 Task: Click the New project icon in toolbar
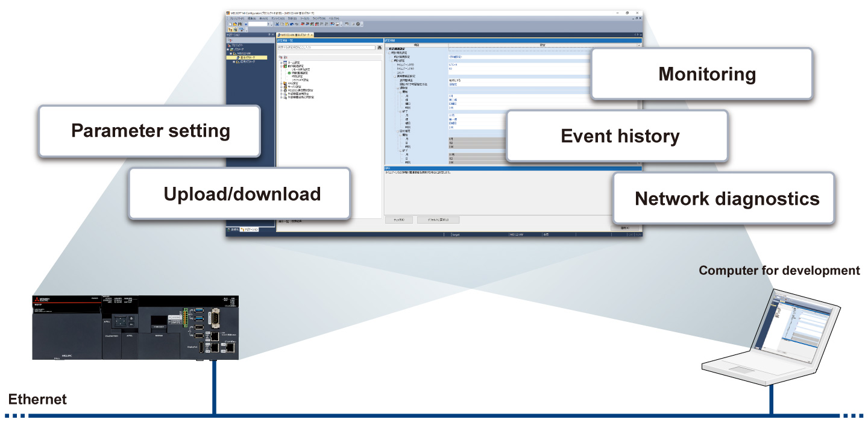[230, 24]
